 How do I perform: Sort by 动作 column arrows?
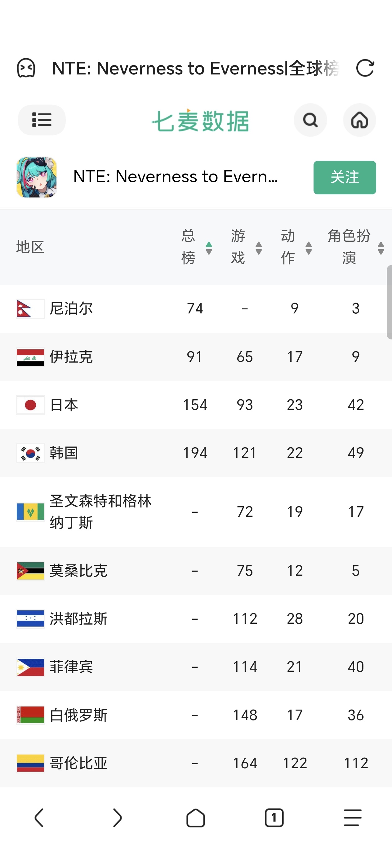(x=308, y=248)
